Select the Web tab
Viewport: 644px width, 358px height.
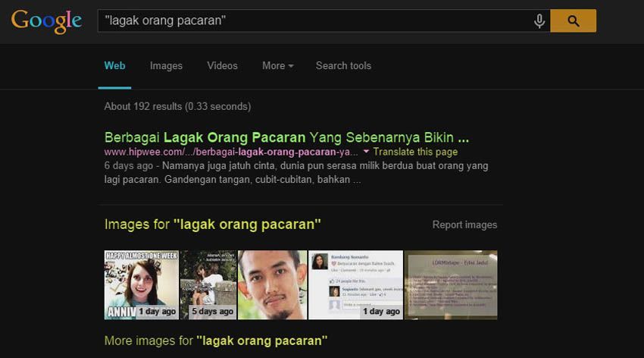114,66
